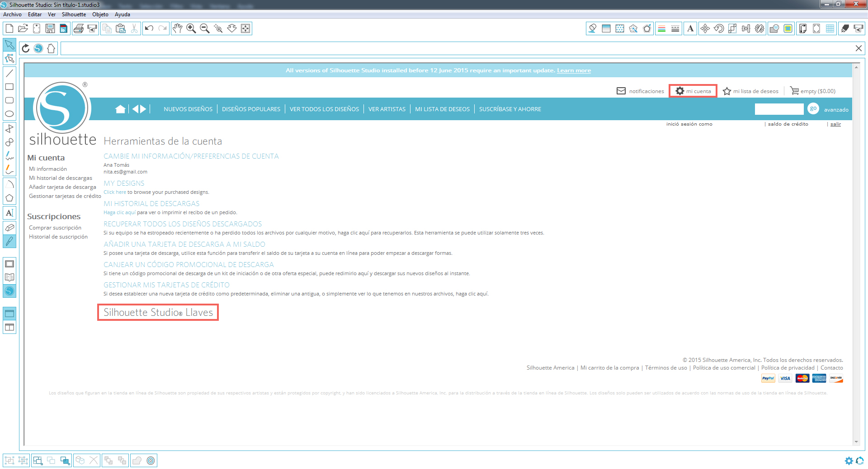Click the Zoom out magnifier
The image size is (868, 469).
tap(205, 28)
